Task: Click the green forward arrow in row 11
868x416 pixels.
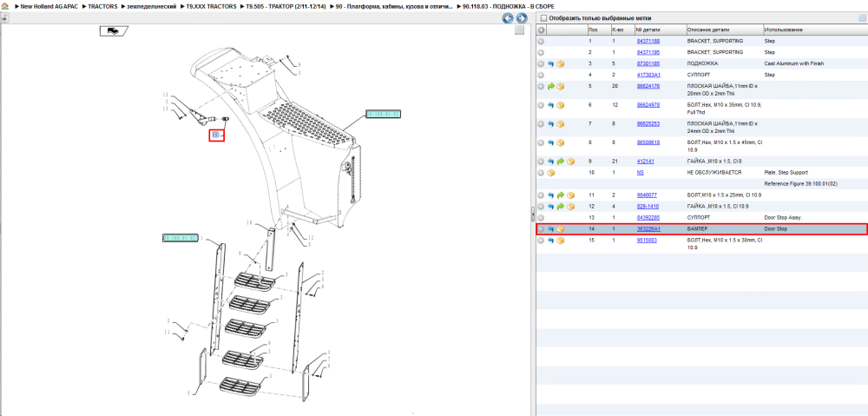Action: coord(560,195)
